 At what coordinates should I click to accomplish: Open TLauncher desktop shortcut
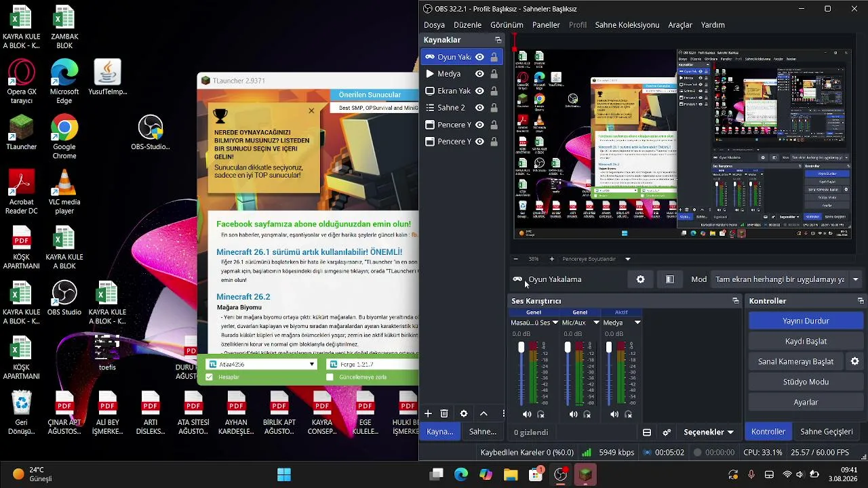[x=22, y=133]
